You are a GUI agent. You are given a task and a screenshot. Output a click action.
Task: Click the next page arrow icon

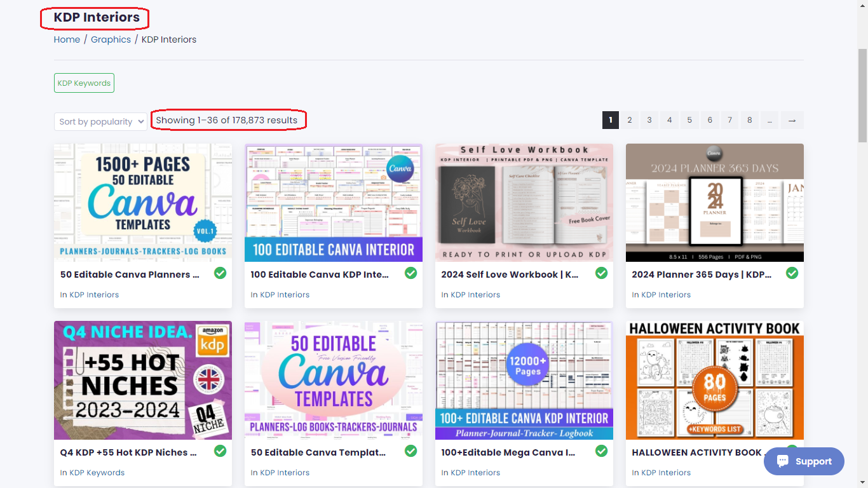point(792,120)
